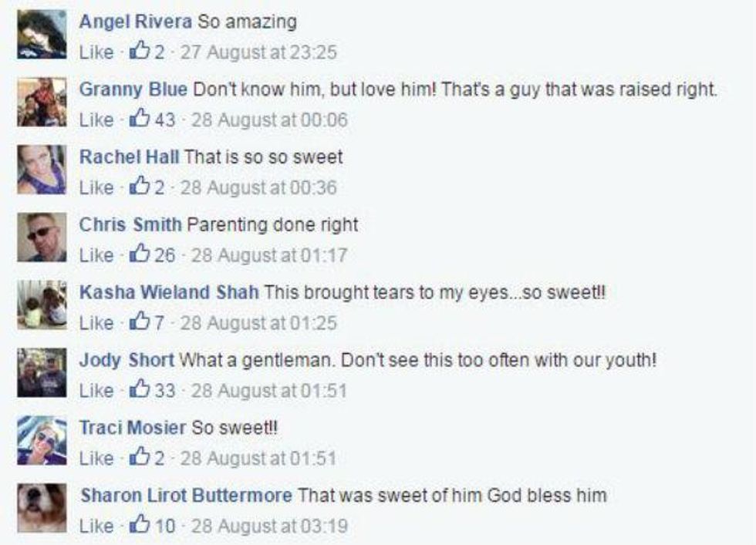The height and width of the screenshot is (545, 756).
Task: Click thumbs-up icon on Rachel Hall's comment
Action: [141, 187]
